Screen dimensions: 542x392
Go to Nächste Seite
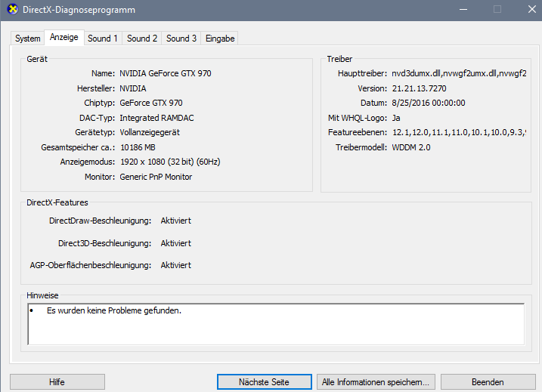click(264, 382)
